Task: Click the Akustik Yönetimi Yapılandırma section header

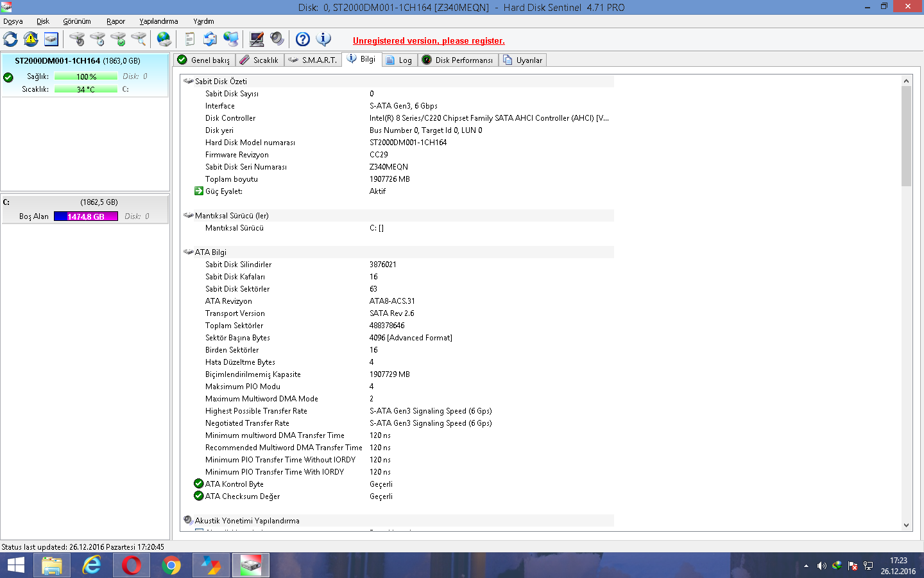Action: [398, 521]
